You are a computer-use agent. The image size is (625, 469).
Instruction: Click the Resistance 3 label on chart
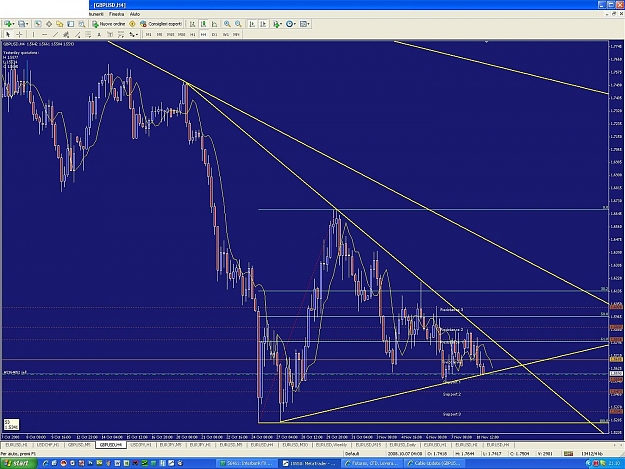(x=451, y=310)
